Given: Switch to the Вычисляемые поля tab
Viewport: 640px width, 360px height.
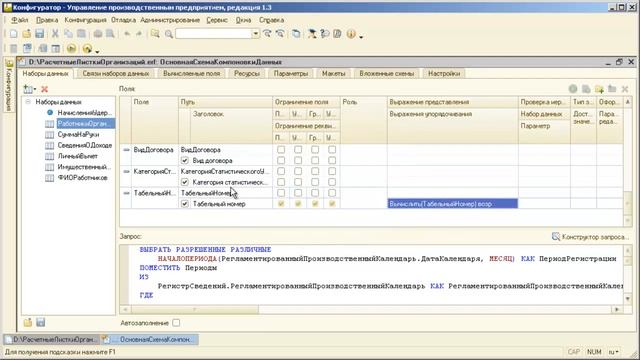Looking at the screenshot, I should (x=191, y=73).
